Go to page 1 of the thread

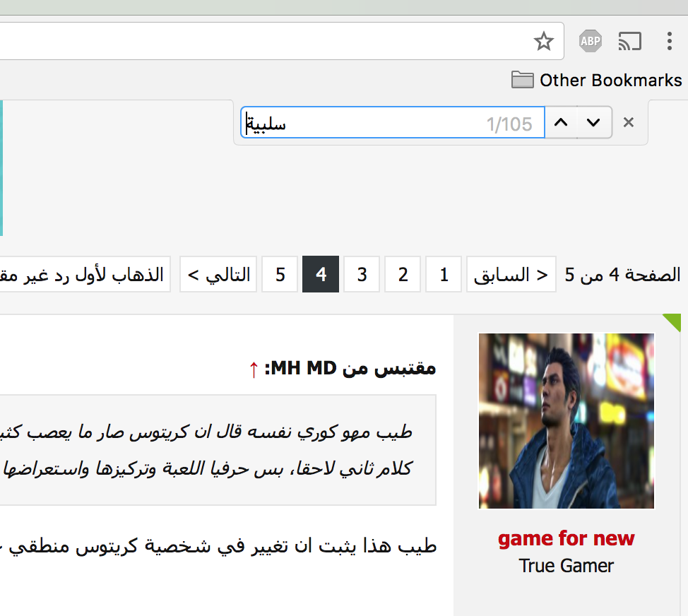(444, 274)
